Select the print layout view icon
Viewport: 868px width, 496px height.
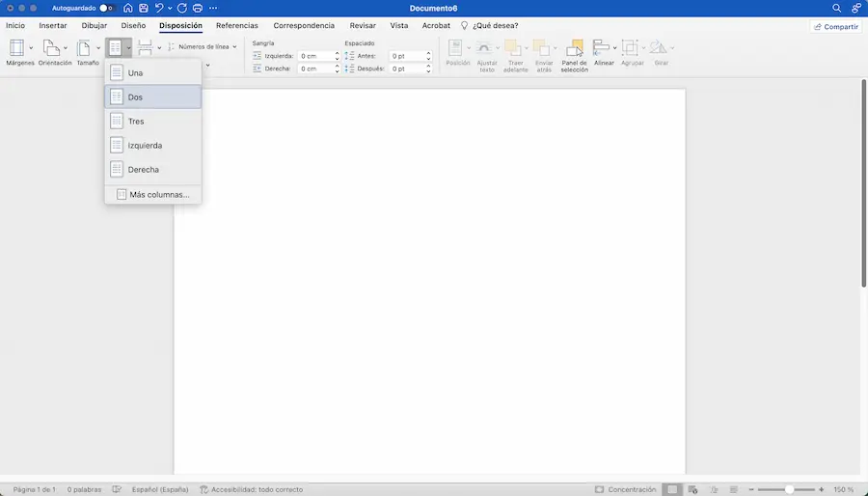click(x=672, y=489)
